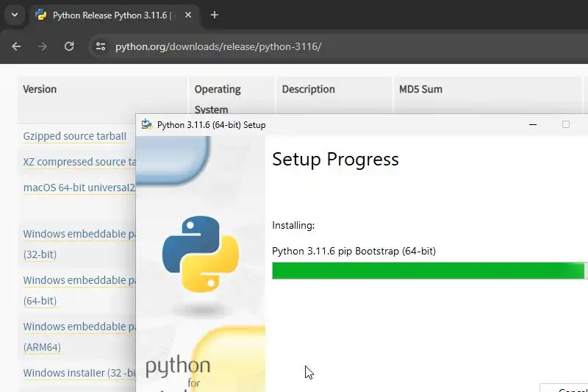Image resolution: width=588 pixels, height=392 pixels.
Task: Open Windows installer (32-bit) link
Action: pyautogui.click(x=79, y=373)
